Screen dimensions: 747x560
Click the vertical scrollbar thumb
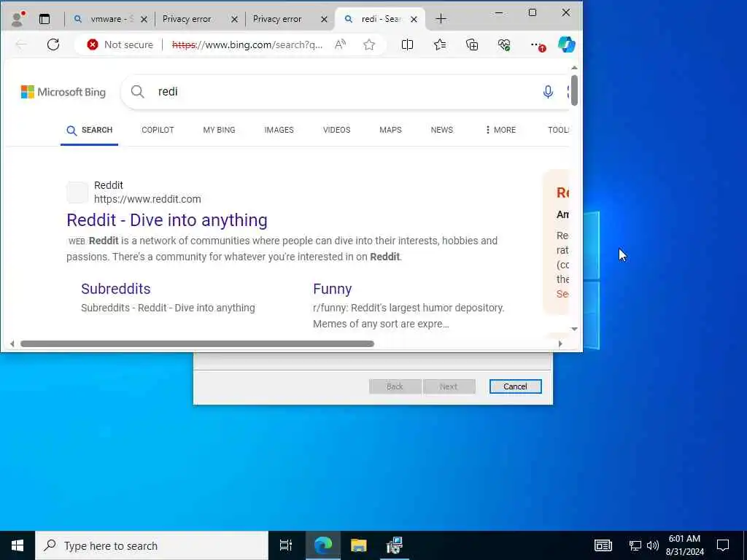[x=575, y=90]
